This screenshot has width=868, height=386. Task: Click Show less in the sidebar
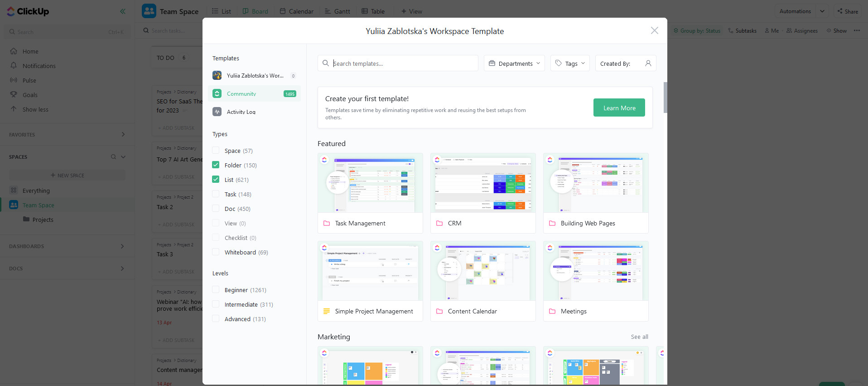[35, 109]
